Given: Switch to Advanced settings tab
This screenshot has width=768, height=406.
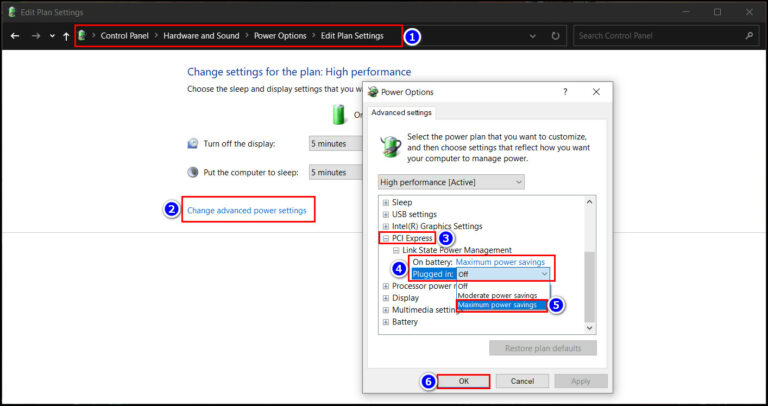Looking at the screenshot, I should tap(401, 112).
